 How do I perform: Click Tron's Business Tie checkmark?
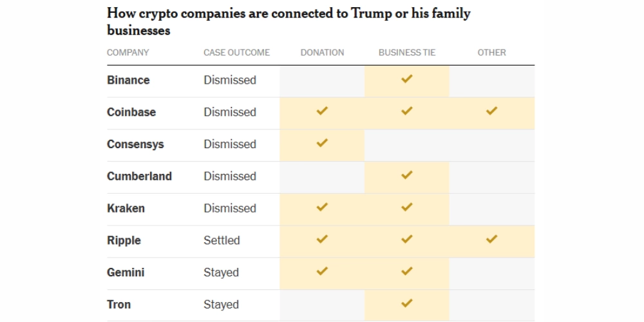(x=406, y=303)
